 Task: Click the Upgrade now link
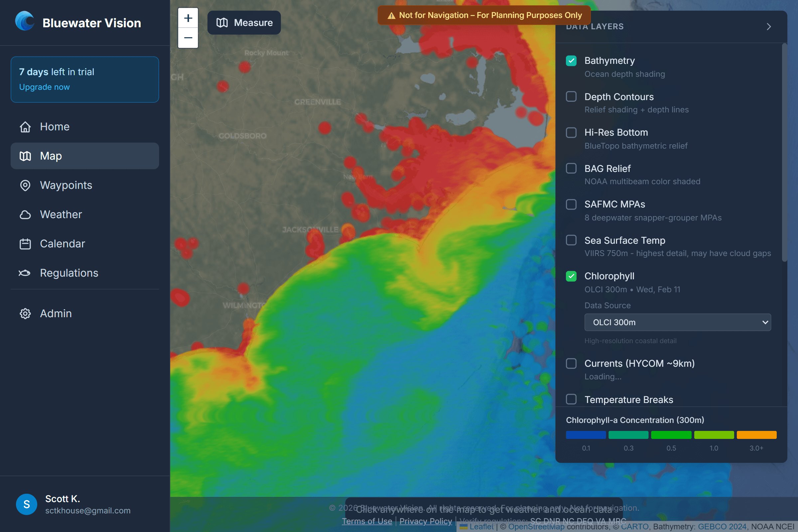pos(44,87)
